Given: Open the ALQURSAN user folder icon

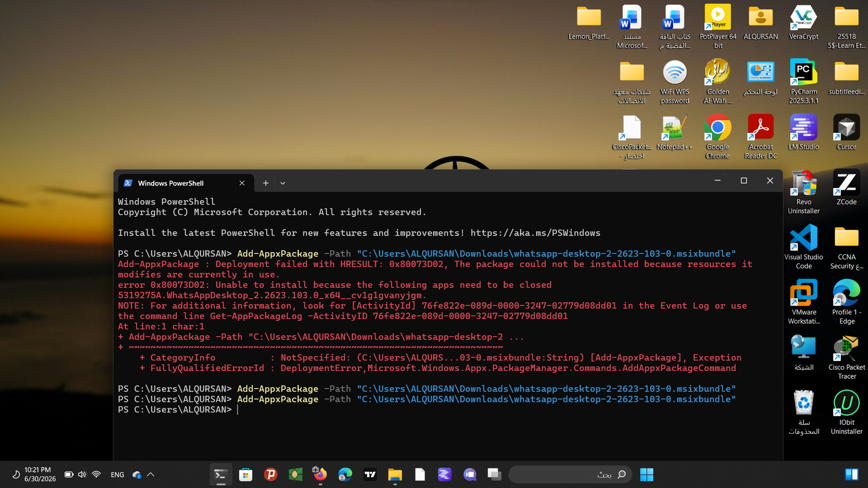Looking at the screenshot, I should (x=761, y=23).
